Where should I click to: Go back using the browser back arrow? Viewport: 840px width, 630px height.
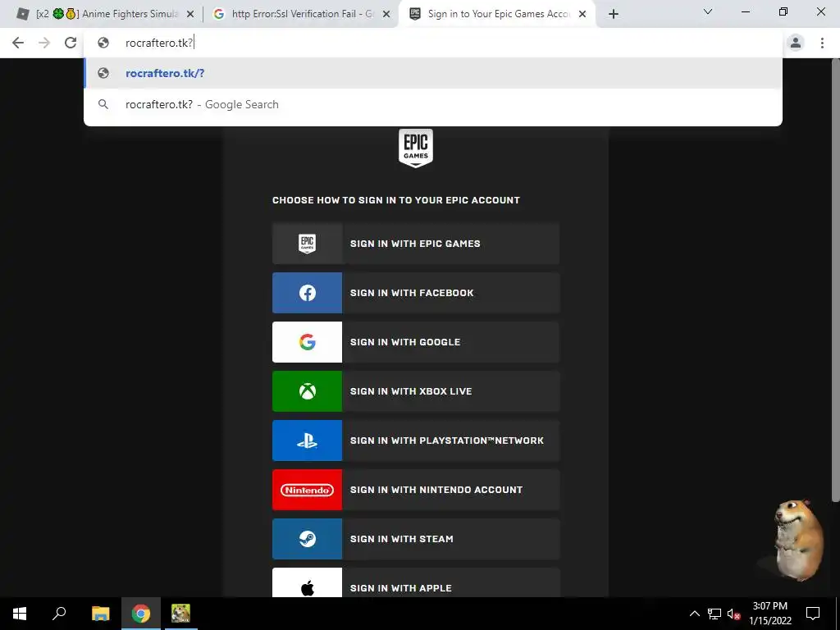pos(18,43)
